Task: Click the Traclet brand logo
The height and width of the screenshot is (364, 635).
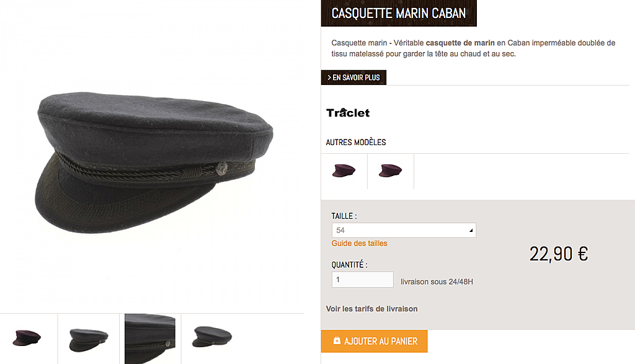Action: pyautogui.click(x=348, y=113)
